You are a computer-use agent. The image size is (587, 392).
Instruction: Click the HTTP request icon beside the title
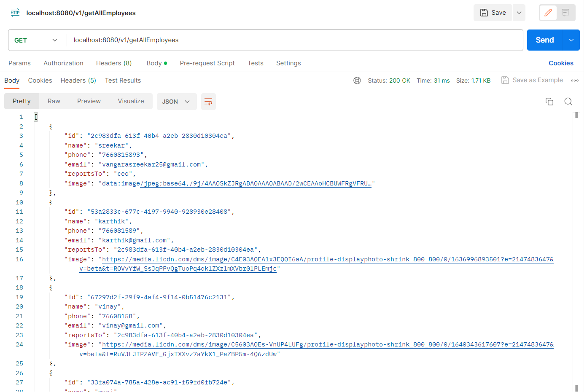pos(15,13)
